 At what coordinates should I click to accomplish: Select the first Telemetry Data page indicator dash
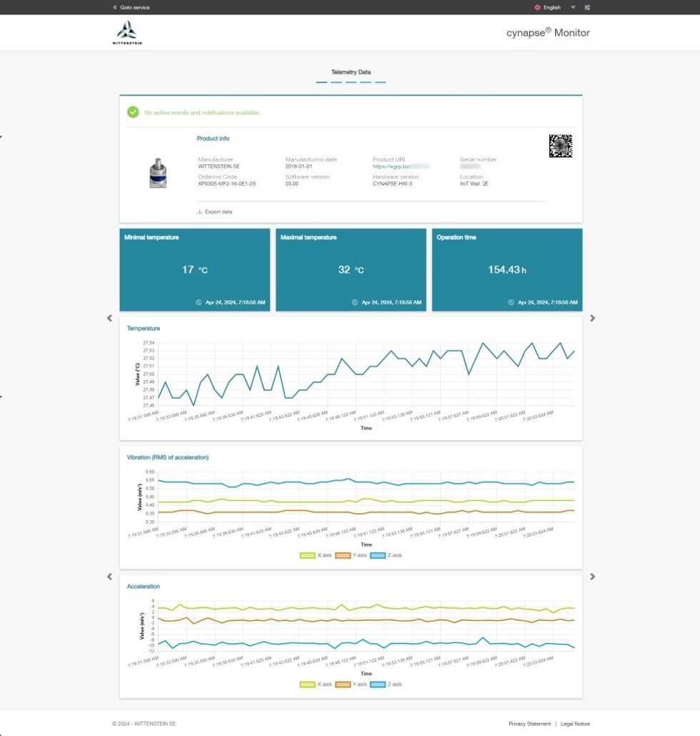[x=321, y=82]
